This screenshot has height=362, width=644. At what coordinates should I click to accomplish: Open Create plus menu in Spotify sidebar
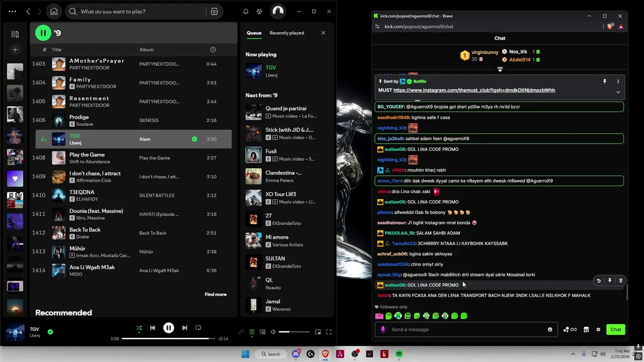point(15,50)
